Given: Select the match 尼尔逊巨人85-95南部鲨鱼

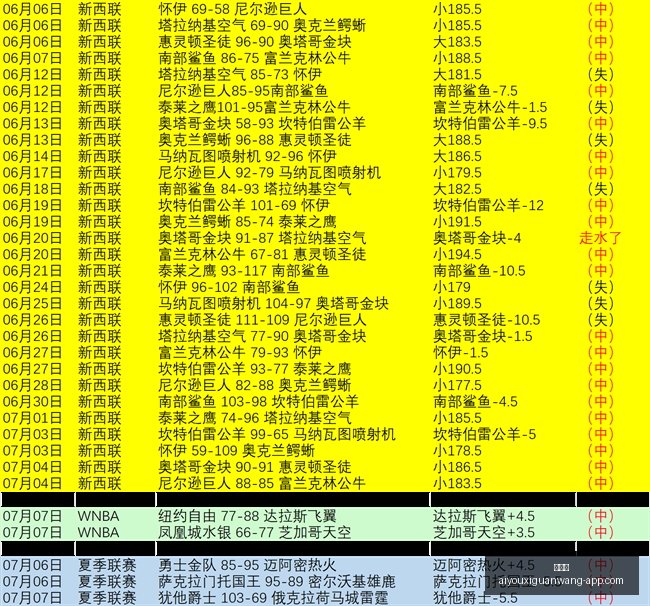Looking at the screenshot, I should (x=243, y=91).
